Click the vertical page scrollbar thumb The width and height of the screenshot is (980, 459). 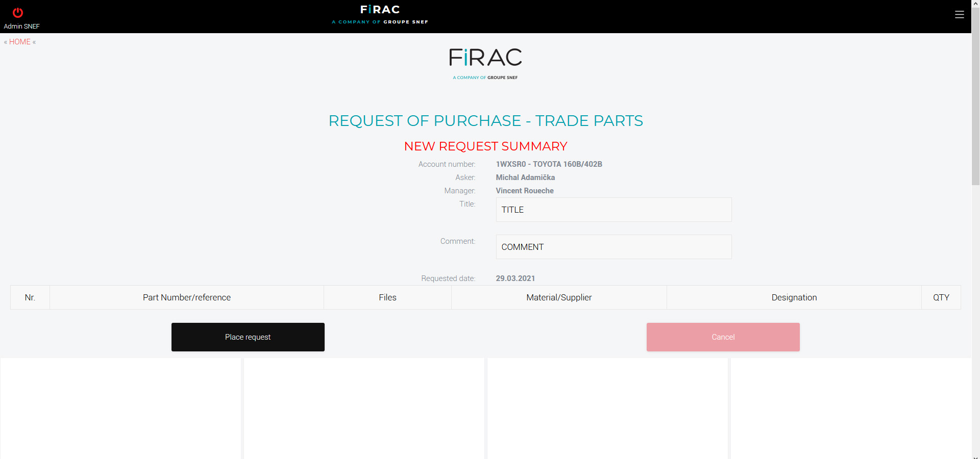975,97
